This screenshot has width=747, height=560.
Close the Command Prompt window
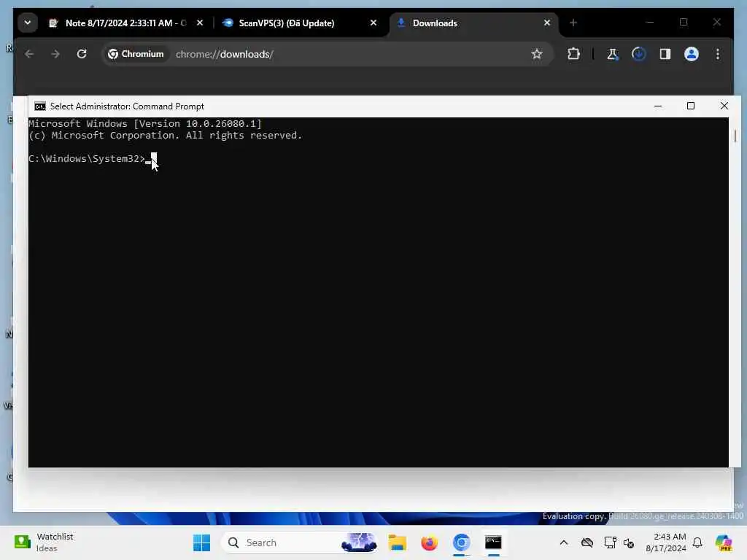click(724, 106)
